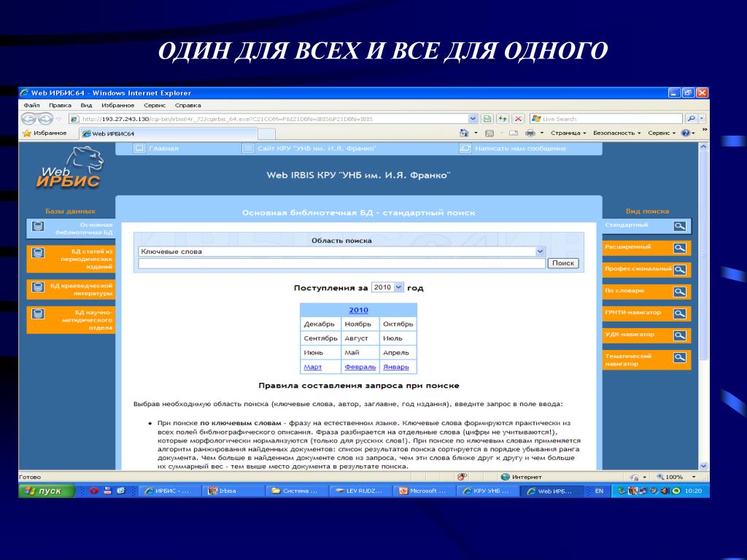Click the Главная page icon
Image resolution: width=747 pixels, height=560 pixels.
[x=139, y=149]
